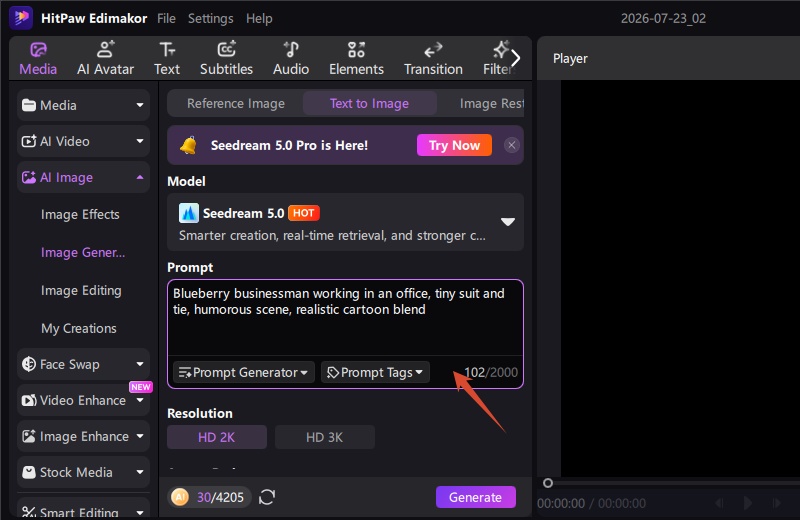Expand the Smart Editing sidebar section
Viewport: 800px width, 520px height.
tap(83, 510)
